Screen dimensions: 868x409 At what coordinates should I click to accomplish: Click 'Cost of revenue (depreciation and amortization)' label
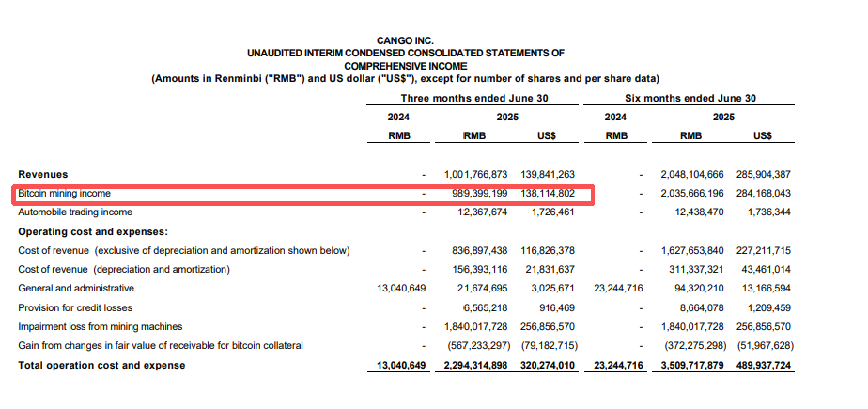(x=124, y=269)
